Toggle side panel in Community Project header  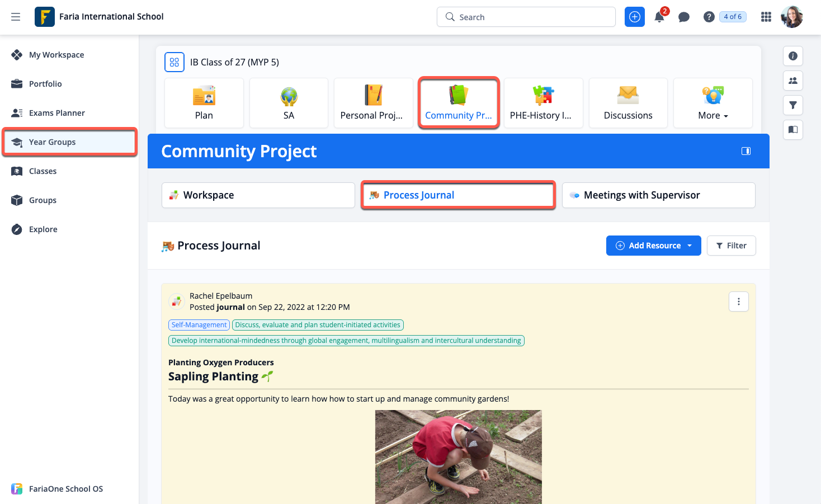click(x=745, y=151)
